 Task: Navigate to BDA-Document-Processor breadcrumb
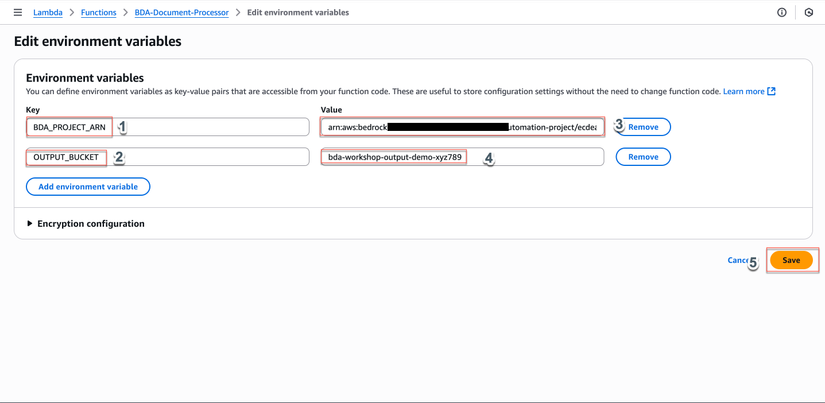coord(181,12)
